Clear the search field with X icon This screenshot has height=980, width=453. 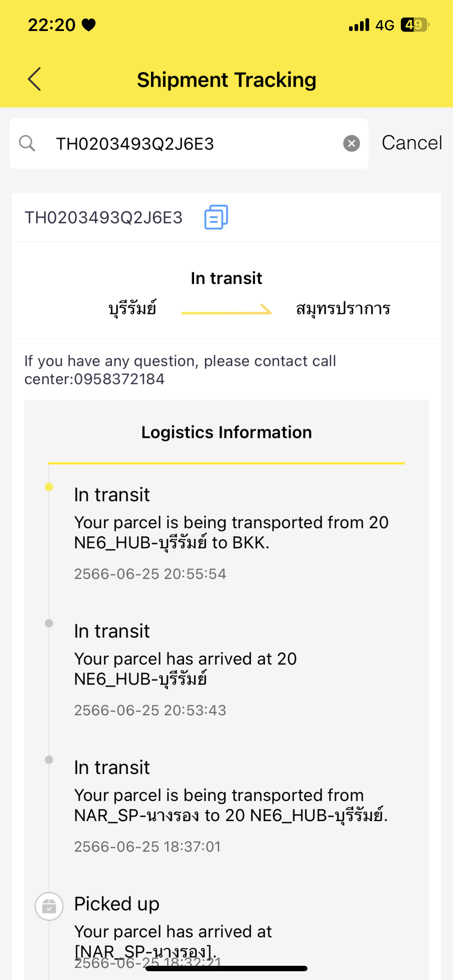tap(351, 143)
